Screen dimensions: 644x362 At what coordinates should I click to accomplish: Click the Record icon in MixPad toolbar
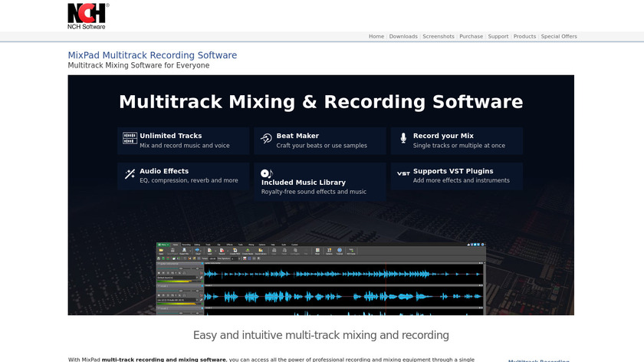(222, 251)
